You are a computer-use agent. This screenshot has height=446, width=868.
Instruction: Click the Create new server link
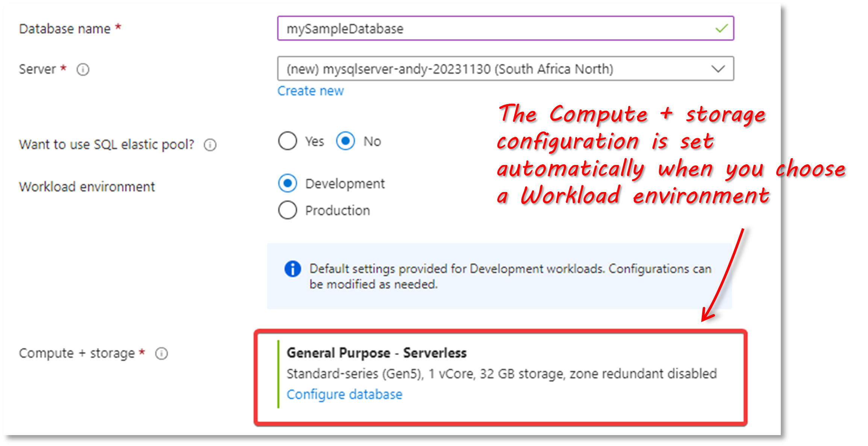pos(311,91)
